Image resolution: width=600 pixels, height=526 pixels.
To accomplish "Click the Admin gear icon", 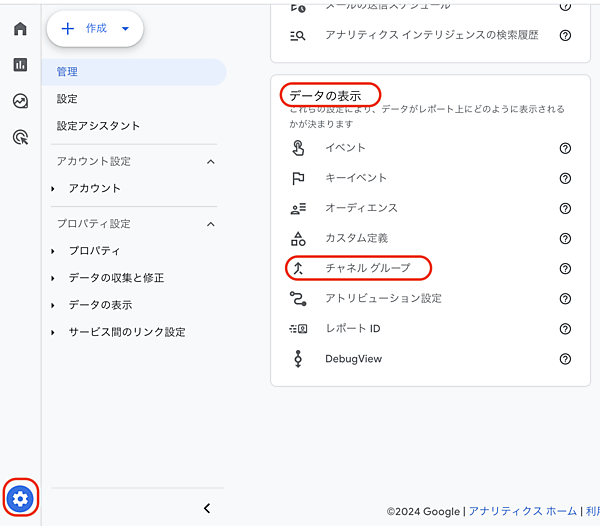I will [x=20, y=498].
